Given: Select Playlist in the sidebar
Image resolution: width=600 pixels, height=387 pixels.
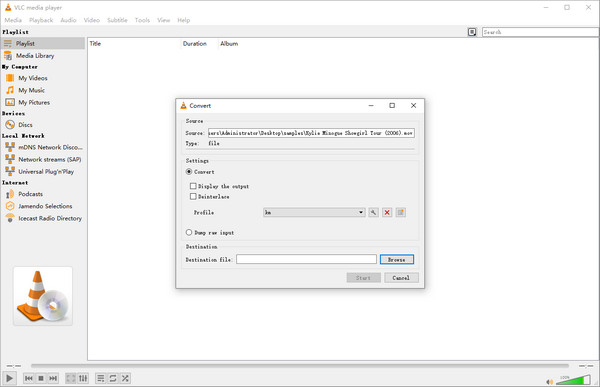Looking at the screenshot, I should (x=43, y=44).
